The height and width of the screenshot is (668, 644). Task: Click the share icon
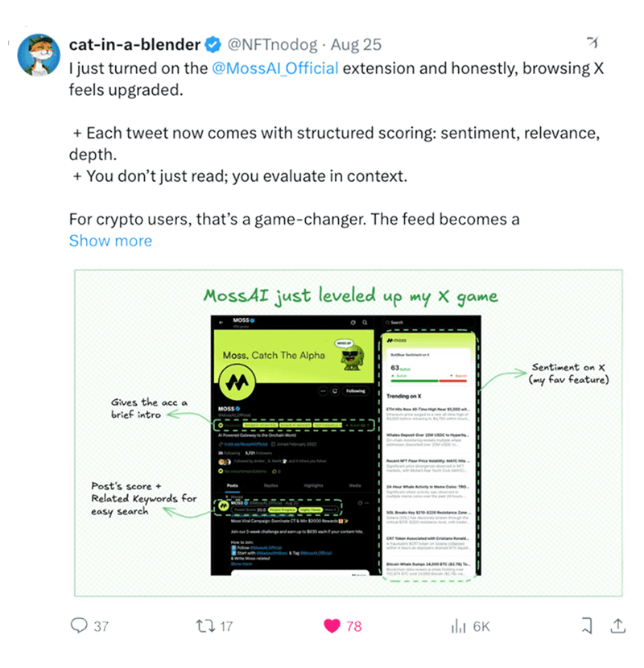click(618, 625)
